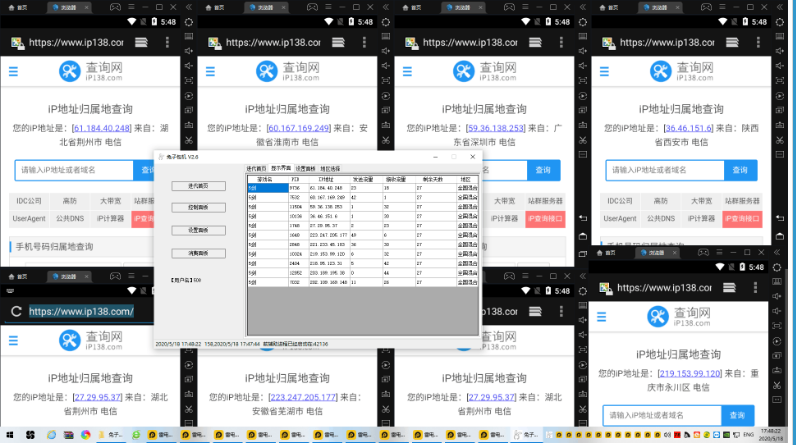This screenshot has width=796, height=445.
Task: Switch to 浏览器 tab in 219.153.99.120 emulator
Action: click(652, 252)
